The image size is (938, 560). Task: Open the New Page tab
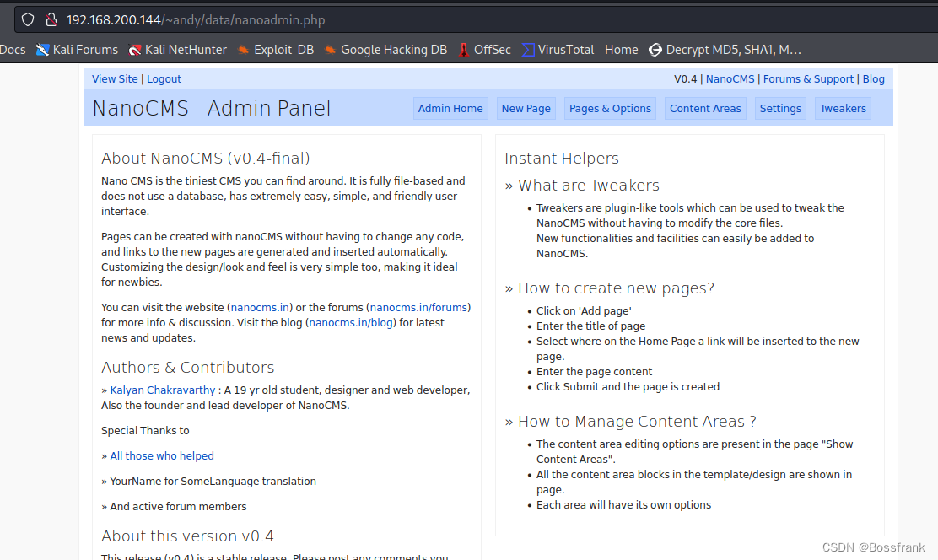click(x=526, y=108)
